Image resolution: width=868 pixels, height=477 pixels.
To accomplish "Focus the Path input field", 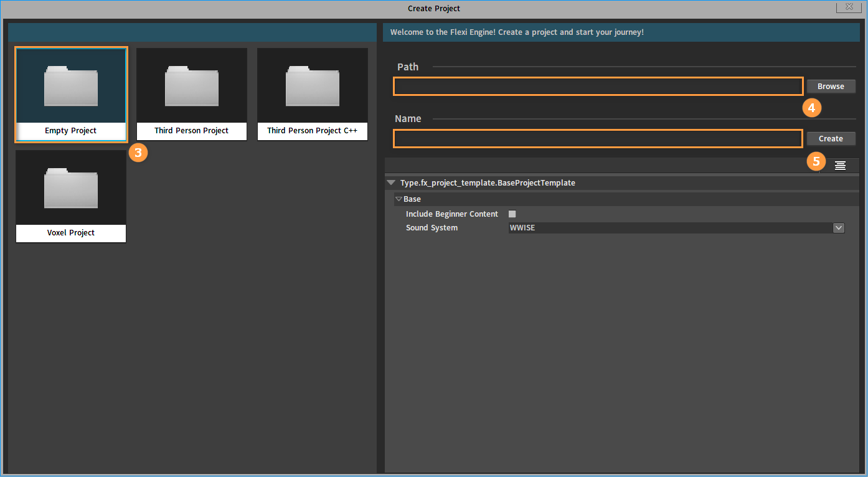I will 598,87.
